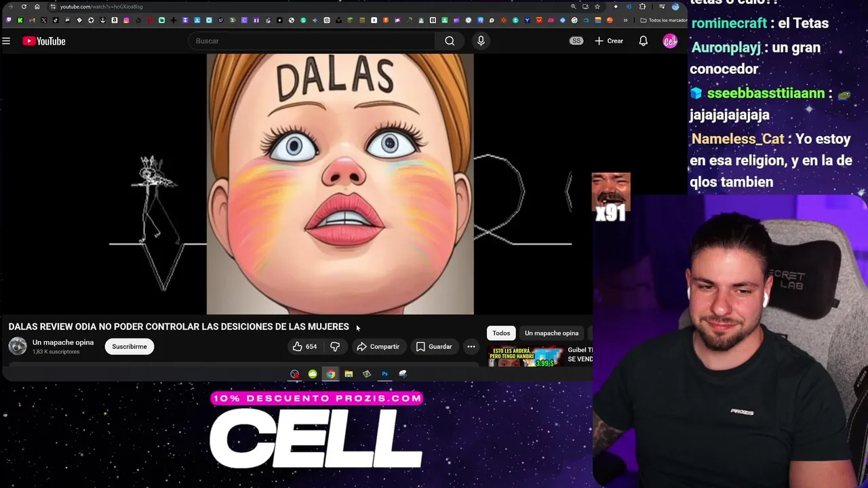The width and height of the screenshot is (868, 488).
Task: Click the SS badge icon in header
Action: (x=576, y=41)
